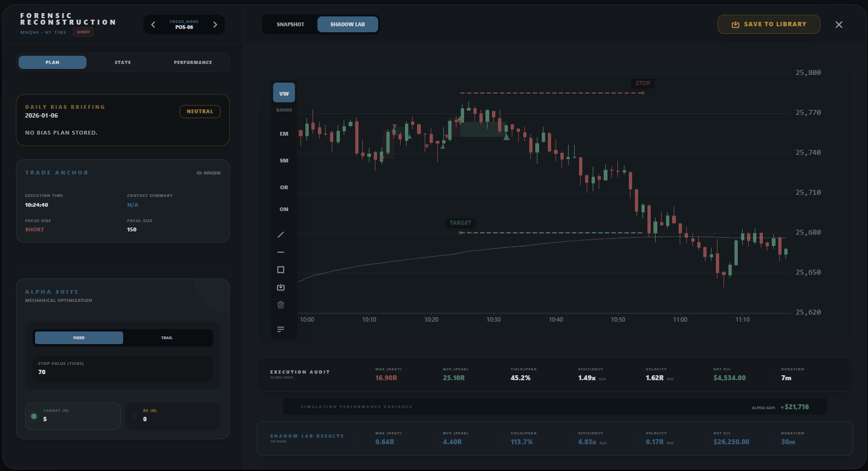Image resolution: width=868 pixels, height=471 pixels.
Task: Switch stop mode to TRAIL
Action: [167, 338]
